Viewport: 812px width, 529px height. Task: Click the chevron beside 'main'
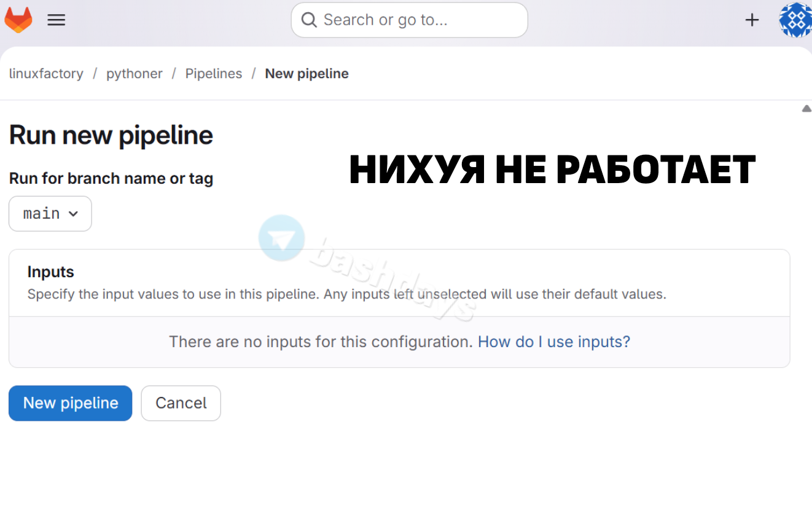(73, 214)
